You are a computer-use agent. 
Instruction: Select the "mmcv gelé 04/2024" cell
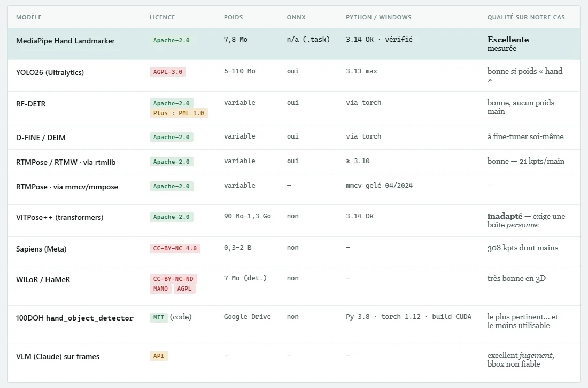[379, 186]
